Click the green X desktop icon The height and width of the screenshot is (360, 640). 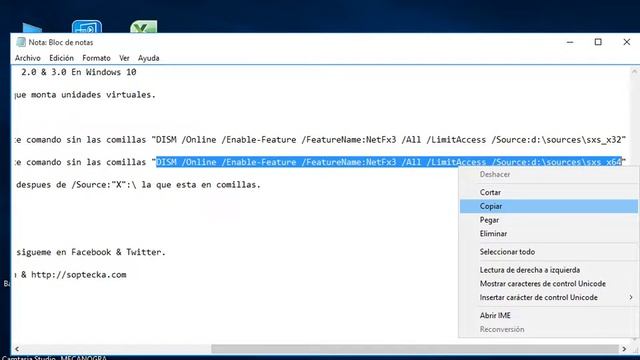click(x=144, y=27)
